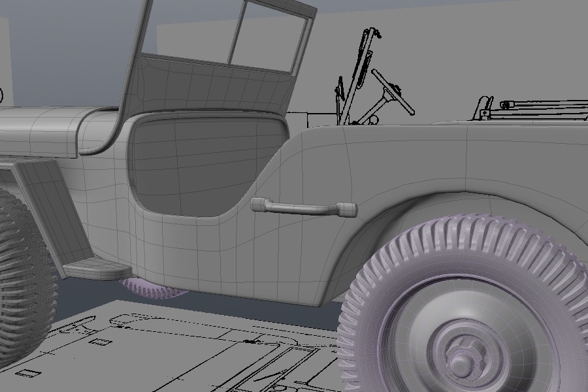Select the side step below the front fender
Viewport: 588px width, 392px height.
[x=97, y=269]
